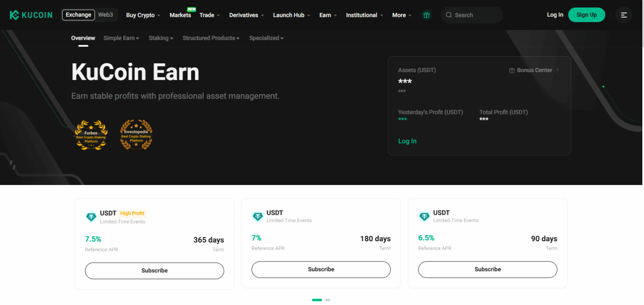Expand the Structured Products dropdown
The height and width of the screenshot is (305, 644).
tap(211, 38)
